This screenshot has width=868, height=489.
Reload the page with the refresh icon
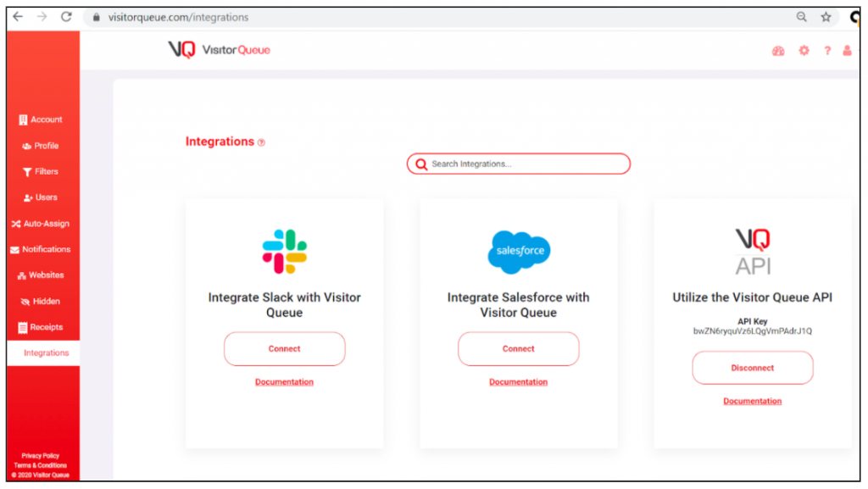[66, 17]
